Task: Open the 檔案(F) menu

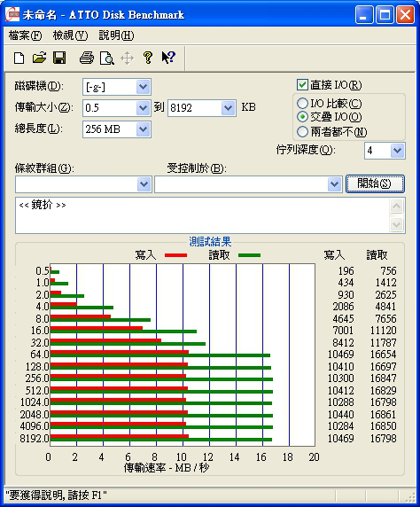Action: point(25,35)
